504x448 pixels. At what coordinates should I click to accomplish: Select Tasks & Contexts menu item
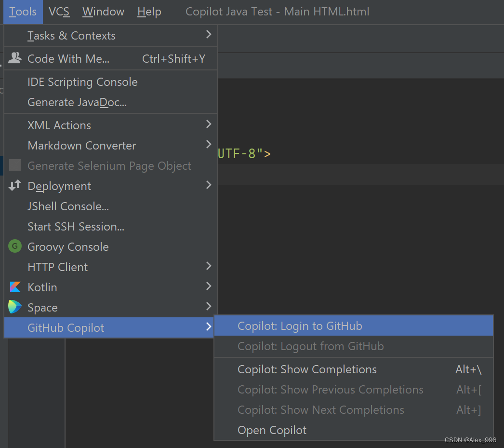click(x=111, y=36)
